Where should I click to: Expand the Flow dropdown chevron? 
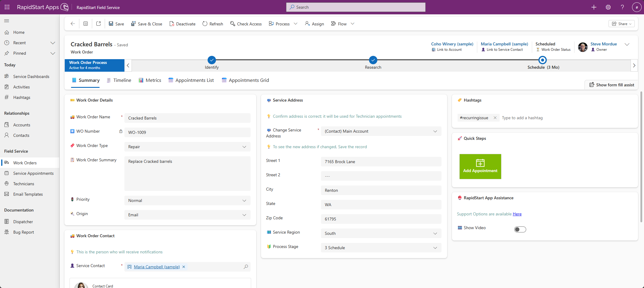353,24
